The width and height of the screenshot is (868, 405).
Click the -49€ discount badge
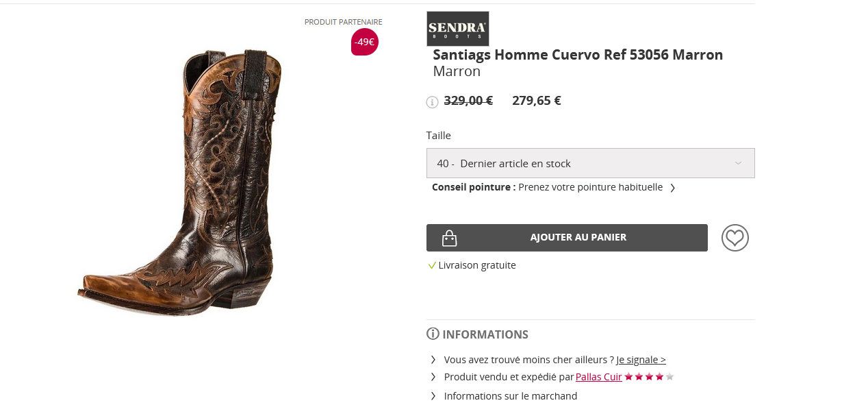coord(364,42)
